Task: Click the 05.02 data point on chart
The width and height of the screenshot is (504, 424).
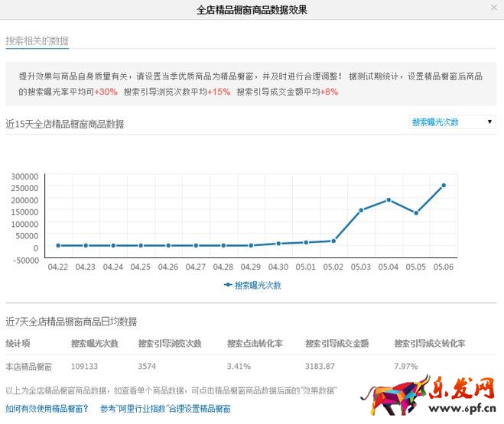Action: (333, 241)
